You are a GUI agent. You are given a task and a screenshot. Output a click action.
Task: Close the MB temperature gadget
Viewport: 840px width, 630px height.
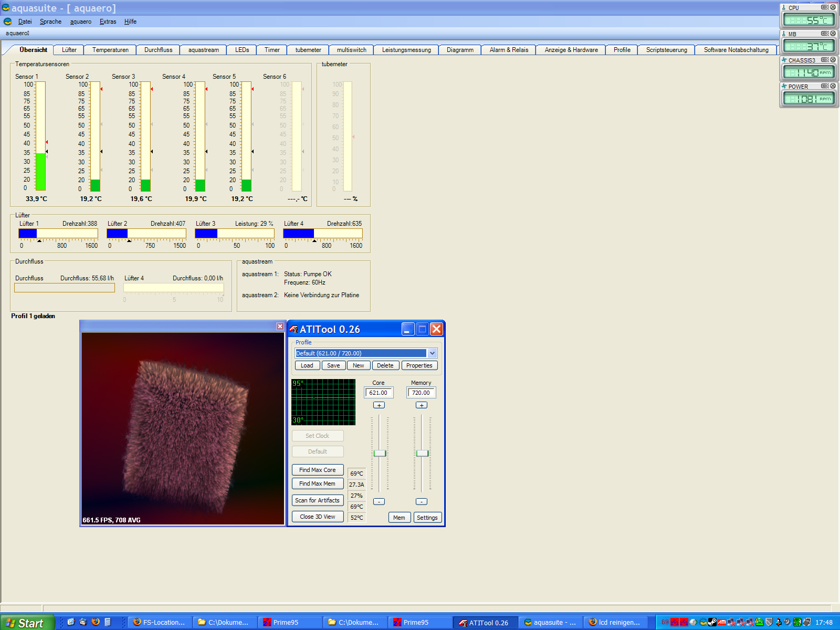833,34
